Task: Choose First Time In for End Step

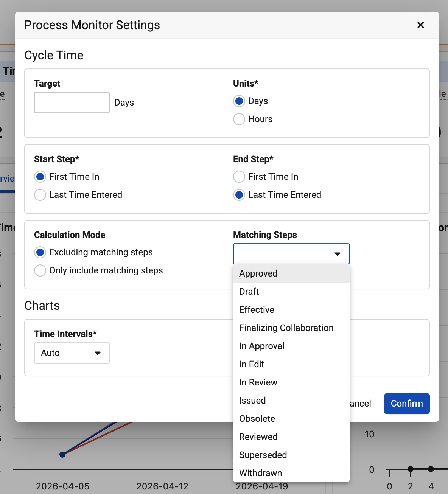Action: (239, 177)
